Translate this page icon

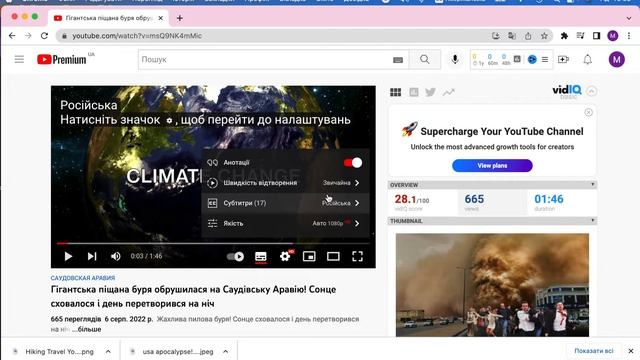(x=512, y=36)
